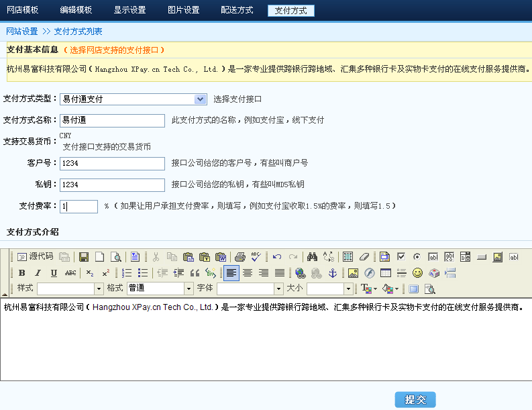532x410 pixels.
Task: Insert a Form using the form icon
Action: click(x=385, y=257)
